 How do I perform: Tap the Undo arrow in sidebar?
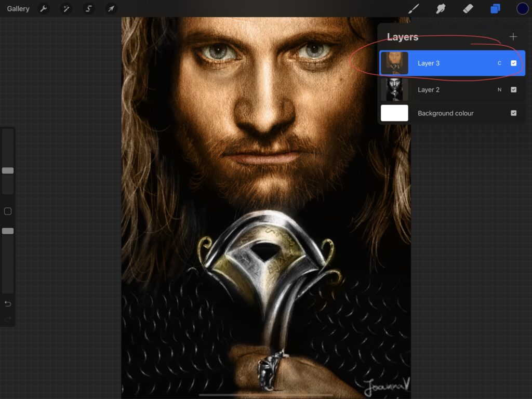point(8,303)
